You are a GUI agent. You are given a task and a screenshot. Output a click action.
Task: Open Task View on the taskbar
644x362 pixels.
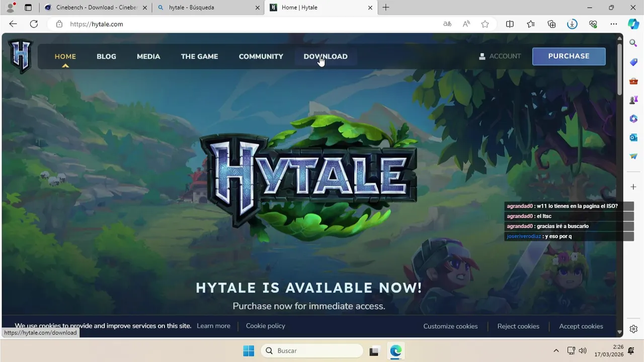click(x=374, y=351)
